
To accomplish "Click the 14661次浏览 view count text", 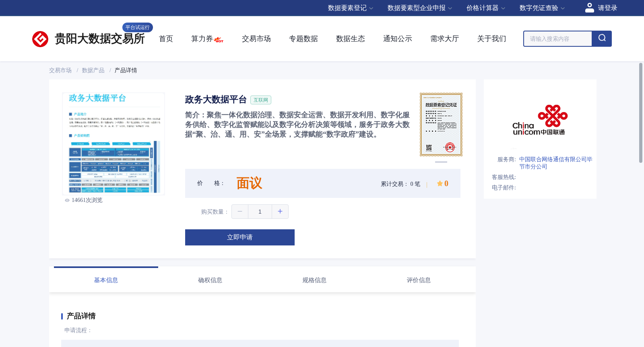I will 87,200.
